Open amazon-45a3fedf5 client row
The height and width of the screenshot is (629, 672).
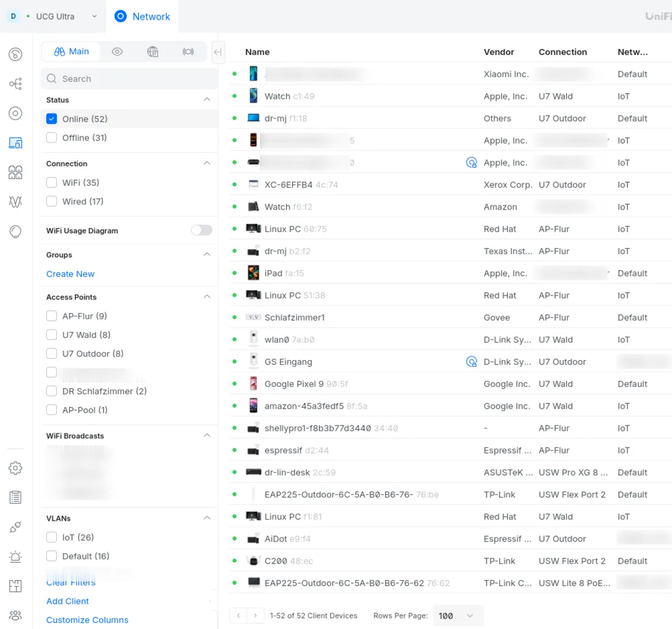pyautogui.click(x=450, y=406)
